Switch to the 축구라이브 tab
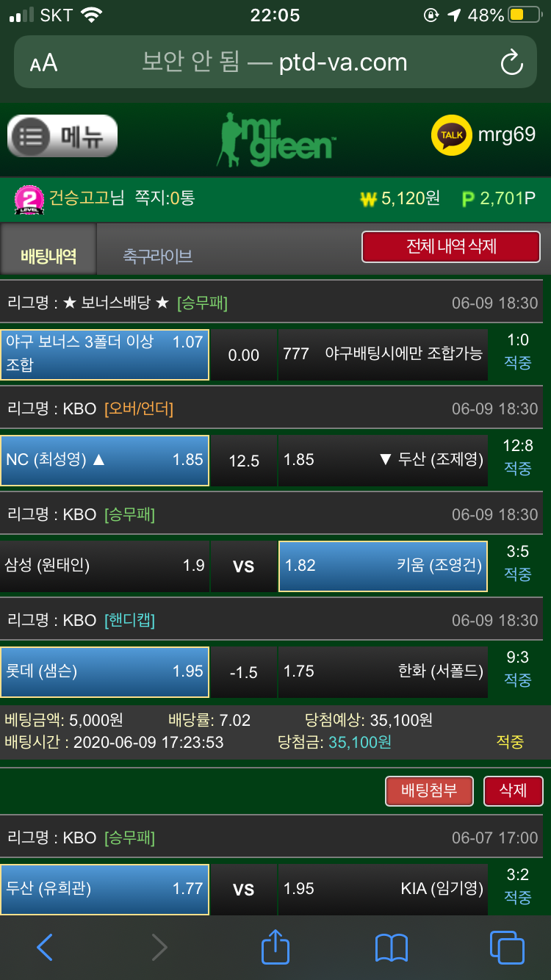 click(x=158, y=256)
